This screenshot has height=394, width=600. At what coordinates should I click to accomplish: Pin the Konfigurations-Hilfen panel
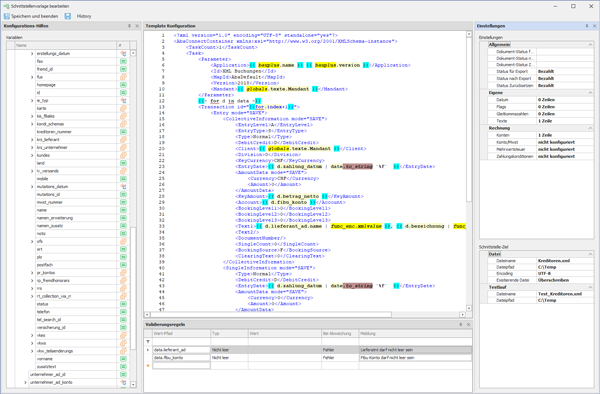pos(129,26)
